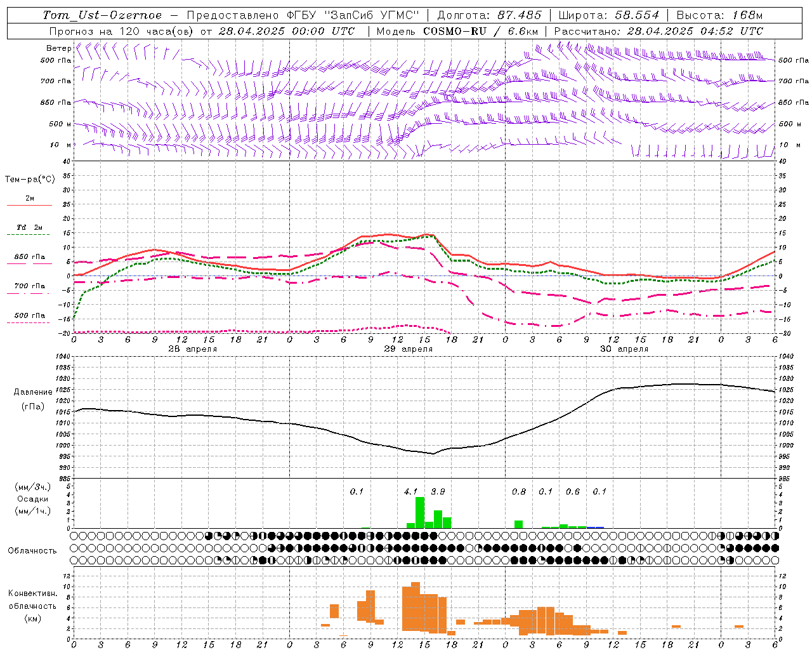Click the Тем-ра(°C) temperature panel label
Screen dimensions: 812x650
[x=30, y=180]
